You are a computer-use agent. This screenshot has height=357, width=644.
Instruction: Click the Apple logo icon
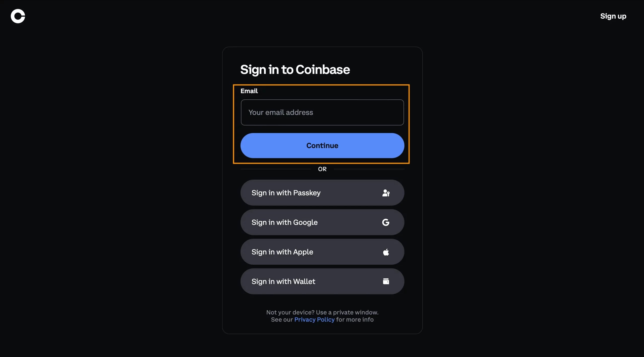[386, 252]
